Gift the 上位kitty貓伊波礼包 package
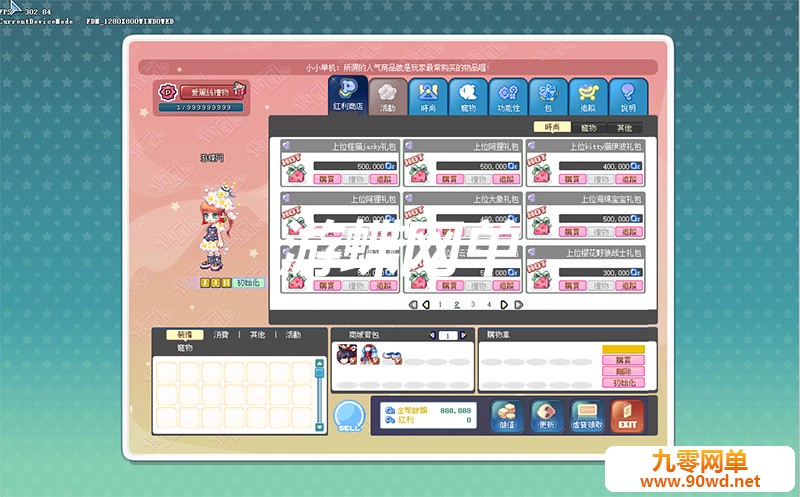The width and height of the screenshot is (800, 497). click(601, 179)
